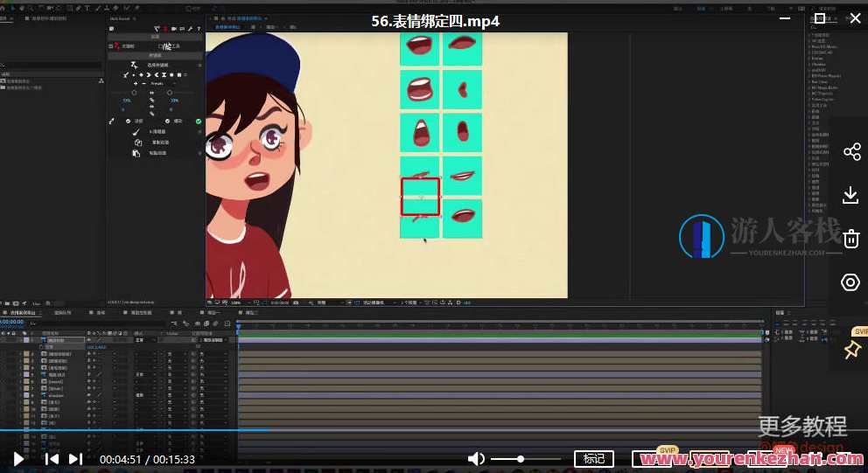Viewport: 868px width, 473px height.
Task: Maximize the video player window
Action: 820,18
